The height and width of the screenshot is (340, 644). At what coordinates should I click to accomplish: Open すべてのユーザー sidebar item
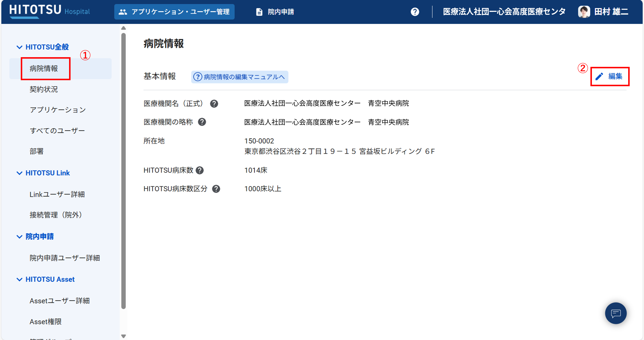click(x=57, y=131)
